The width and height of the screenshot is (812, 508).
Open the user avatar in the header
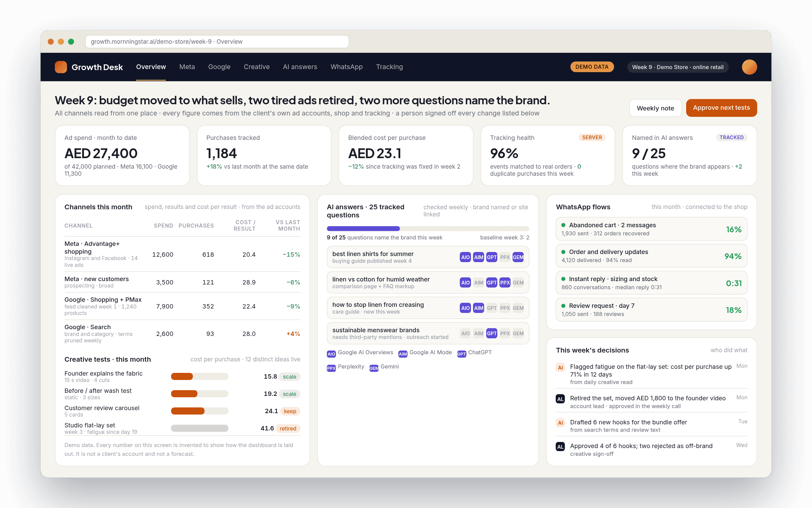[749, 67]
